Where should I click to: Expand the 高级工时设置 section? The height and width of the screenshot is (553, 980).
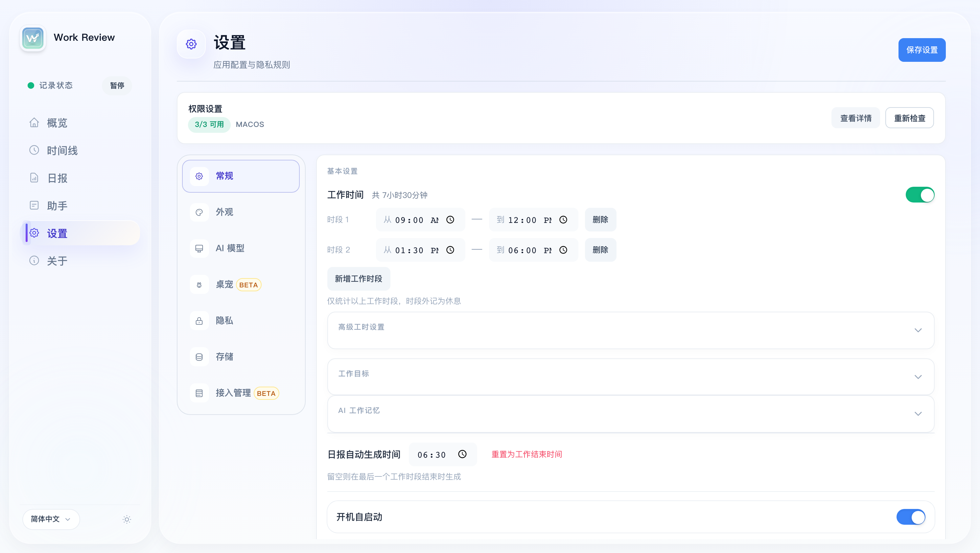(630, 330)
